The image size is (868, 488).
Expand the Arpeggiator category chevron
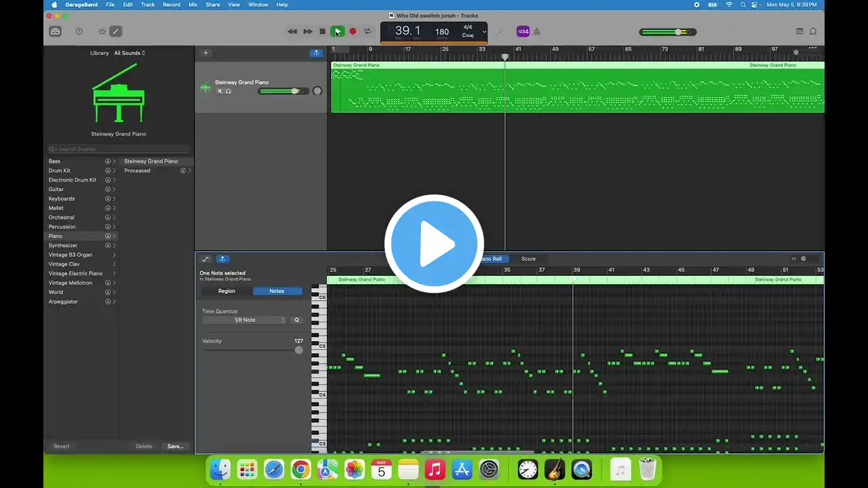[114, 302]
